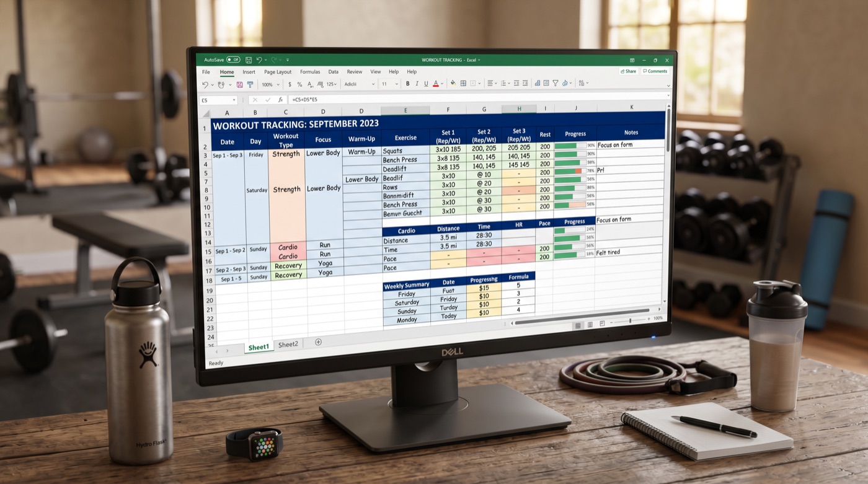Toggle underline formatting
This screenshot has width=868, height=484.
pyautogui.click(x=426, y=84)
